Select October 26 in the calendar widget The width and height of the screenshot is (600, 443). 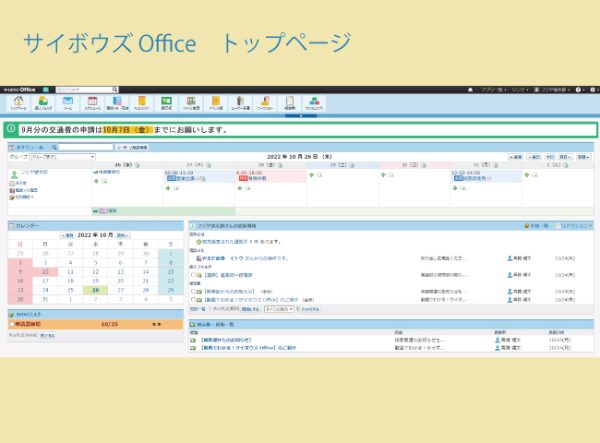(x=95, y=290)
